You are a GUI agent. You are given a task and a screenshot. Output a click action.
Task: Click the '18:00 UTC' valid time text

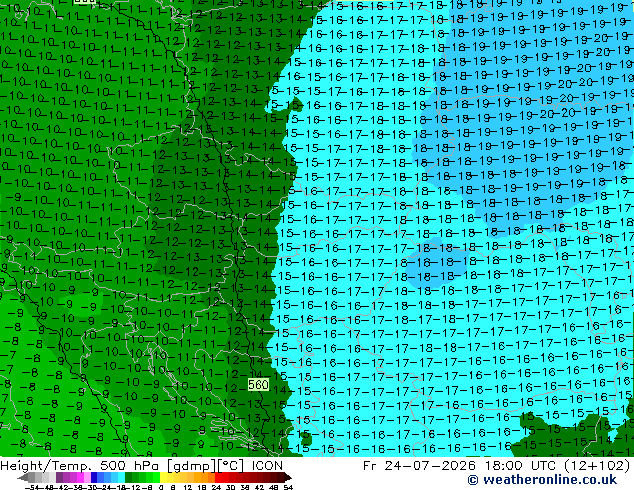coord(521,466)
